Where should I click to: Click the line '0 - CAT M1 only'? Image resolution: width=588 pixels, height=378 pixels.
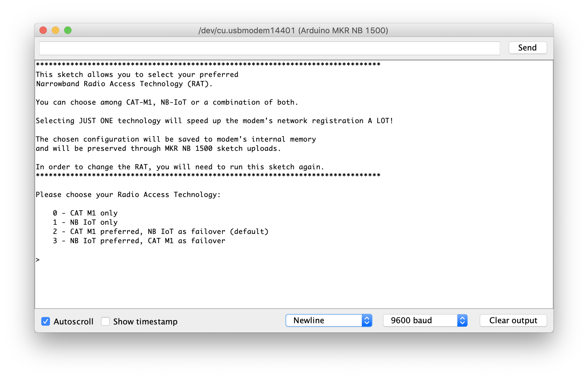pos(85,213)
